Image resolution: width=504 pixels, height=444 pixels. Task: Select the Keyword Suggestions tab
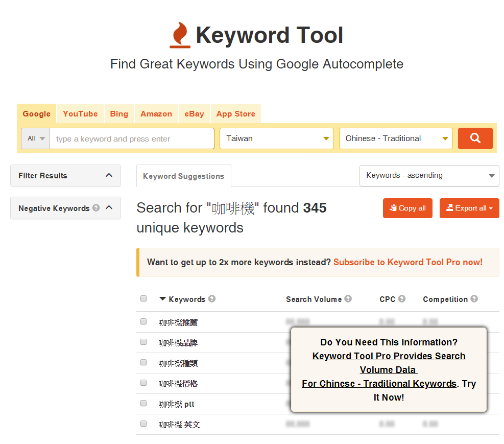[183, 176]
